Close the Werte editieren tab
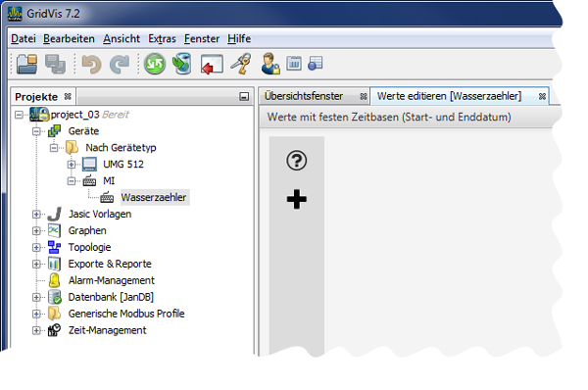The height and width of the screenshot is (390, 588). tap(542, 96)
